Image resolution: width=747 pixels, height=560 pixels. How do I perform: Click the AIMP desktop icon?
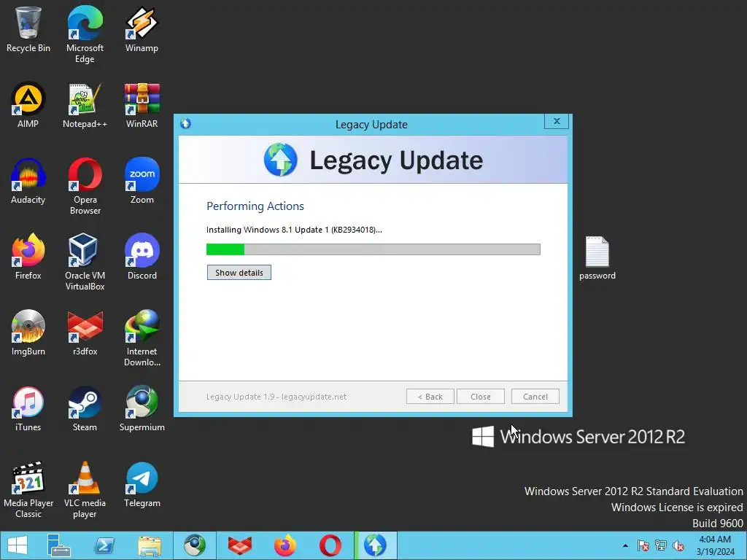click(x=28, y=105)
